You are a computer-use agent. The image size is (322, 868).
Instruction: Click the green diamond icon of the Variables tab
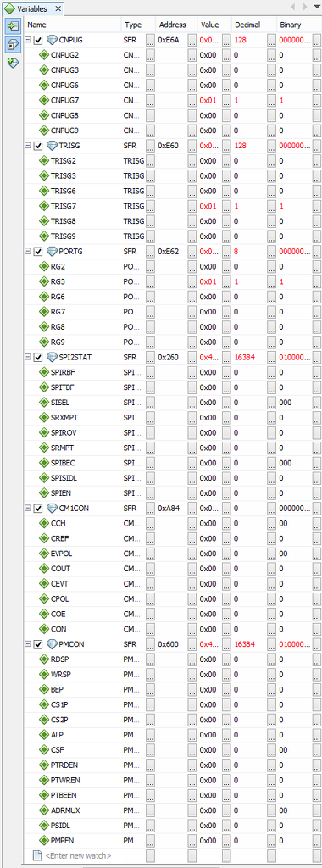[x=9, y=8]
